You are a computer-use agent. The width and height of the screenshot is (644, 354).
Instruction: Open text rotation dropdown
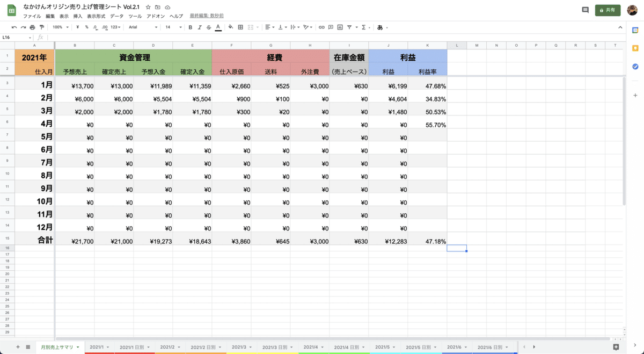308,27
